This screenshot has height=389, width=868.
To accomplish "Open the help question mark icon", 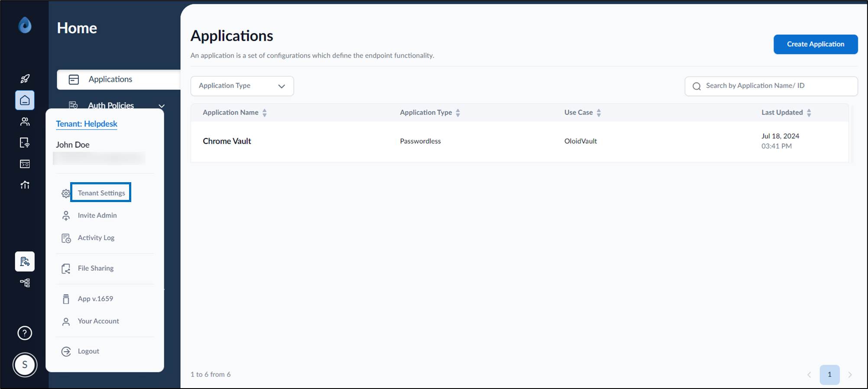I will [25, 333].
